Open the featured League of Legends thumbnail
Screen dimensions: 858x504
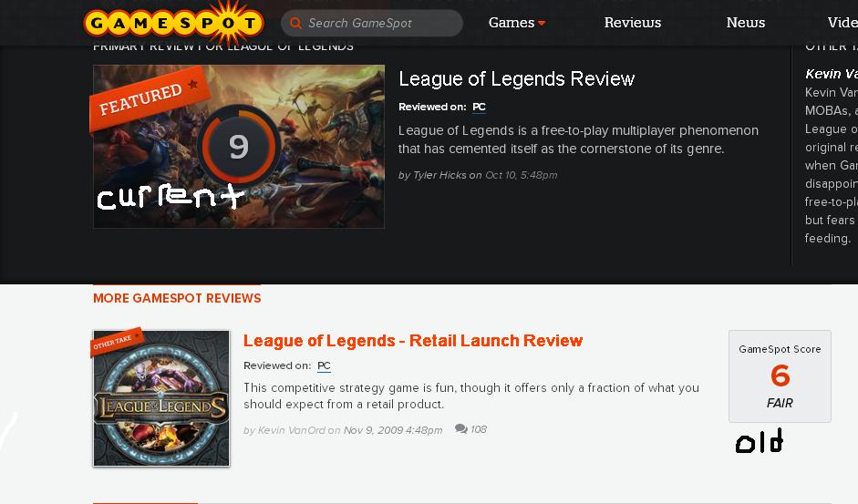pos(239,147)
